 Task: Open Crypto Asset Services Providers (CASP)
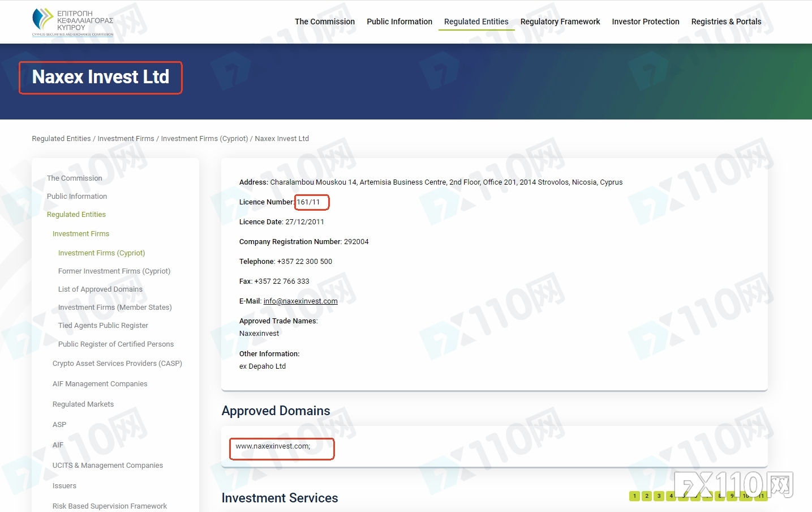coord(117,364)
